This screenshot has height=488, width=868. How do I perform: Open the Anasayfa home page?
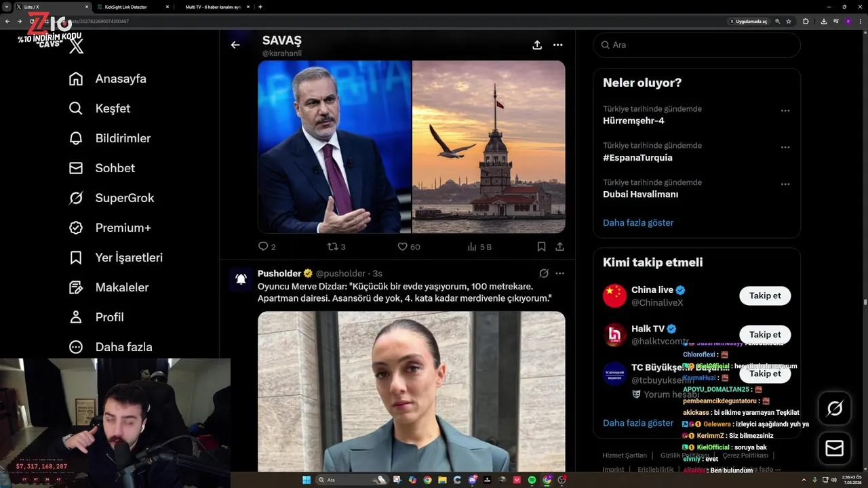(108, 79)
